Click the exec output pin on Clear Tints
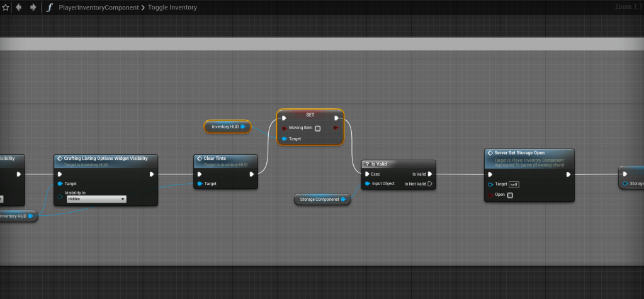Viewport: 644px width, 299px height. click(x=252, y=174)
